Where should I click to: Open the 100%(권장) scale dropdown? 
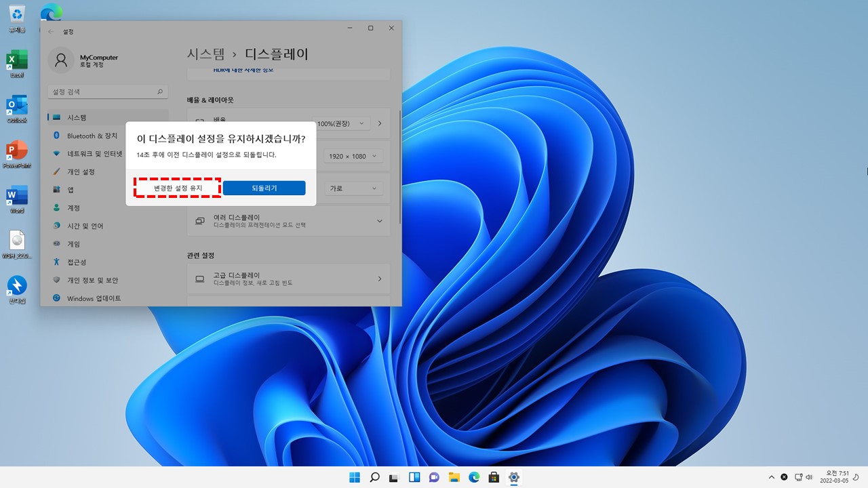pyautogui.click(x=342, y=123)
